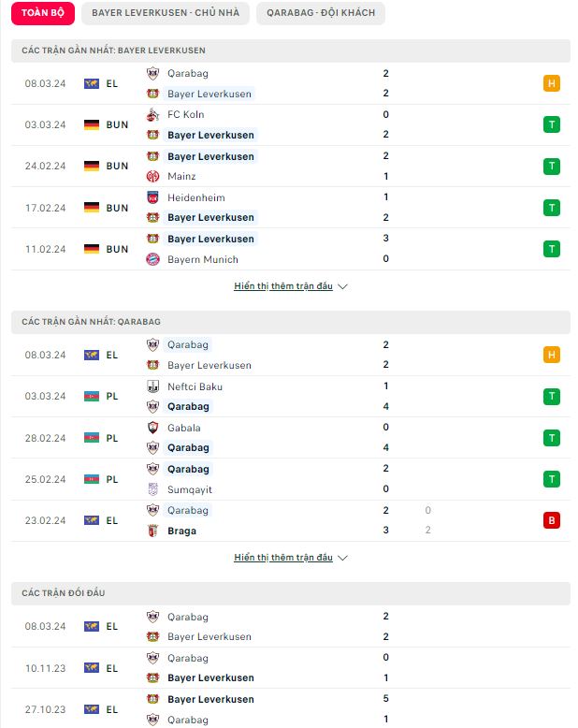The width and height of the screenshot is (578, 728).
Task: Expand more Qarabag matches link
Action: coord(283,557)
